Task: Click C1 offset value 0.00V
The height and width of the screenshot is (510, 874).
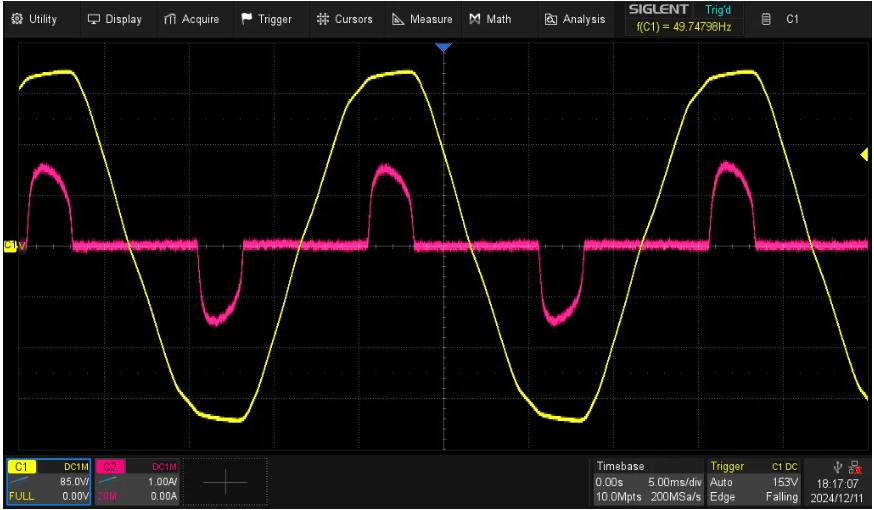Action: 74,496
